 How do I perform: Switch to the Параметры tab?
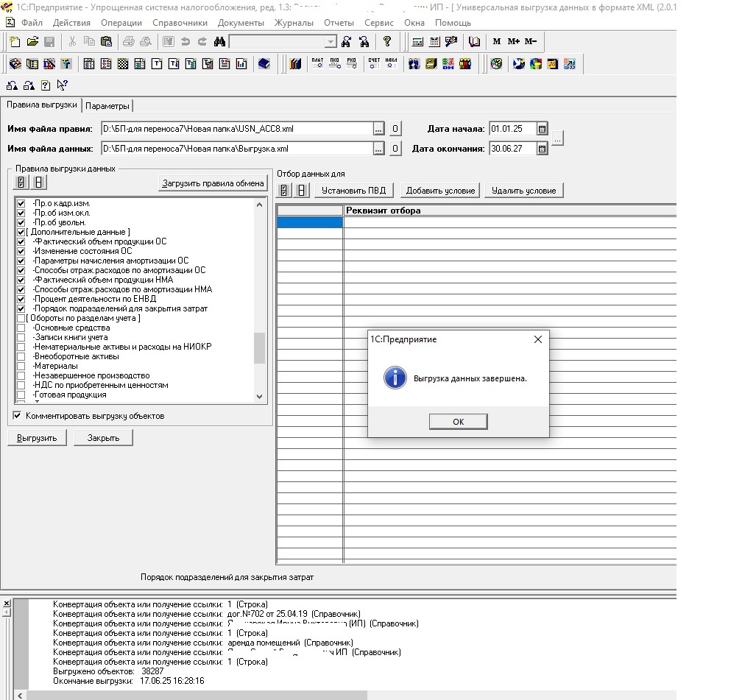click(x=107, y=105)
